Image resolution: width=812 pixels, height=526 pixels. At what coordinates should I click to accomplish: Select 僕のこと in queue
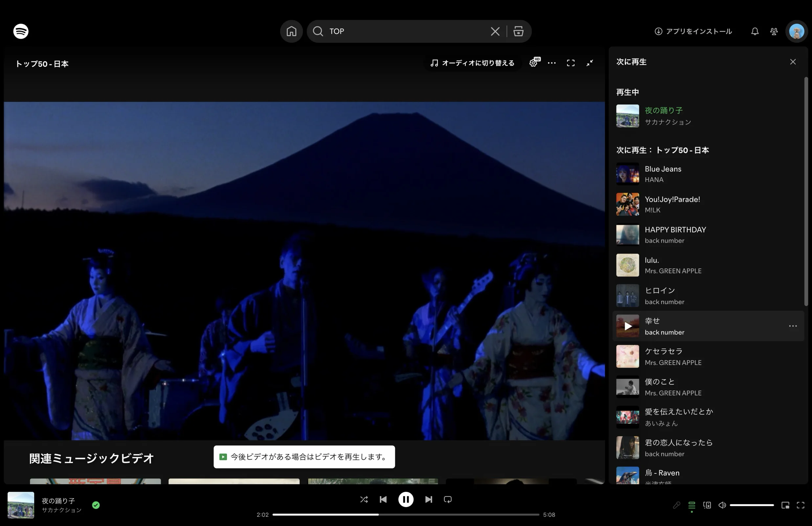point(708,387)
